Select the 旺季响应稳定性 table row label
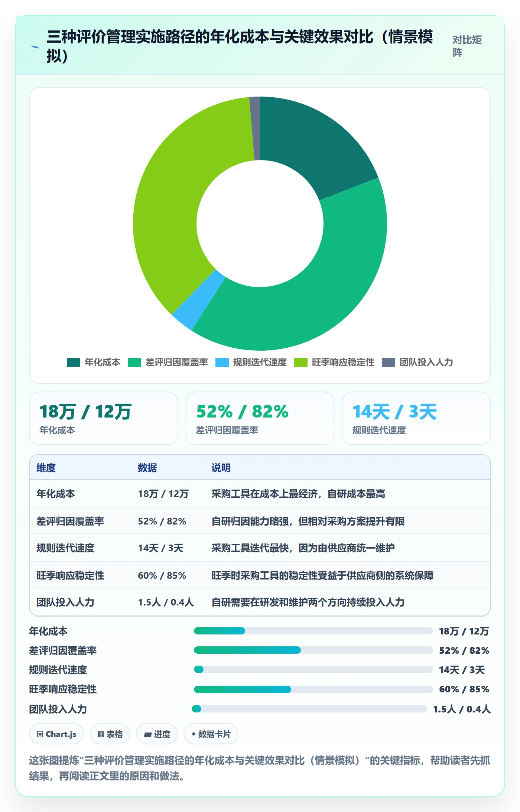This screenshot has width=520, height=812. 70,575
